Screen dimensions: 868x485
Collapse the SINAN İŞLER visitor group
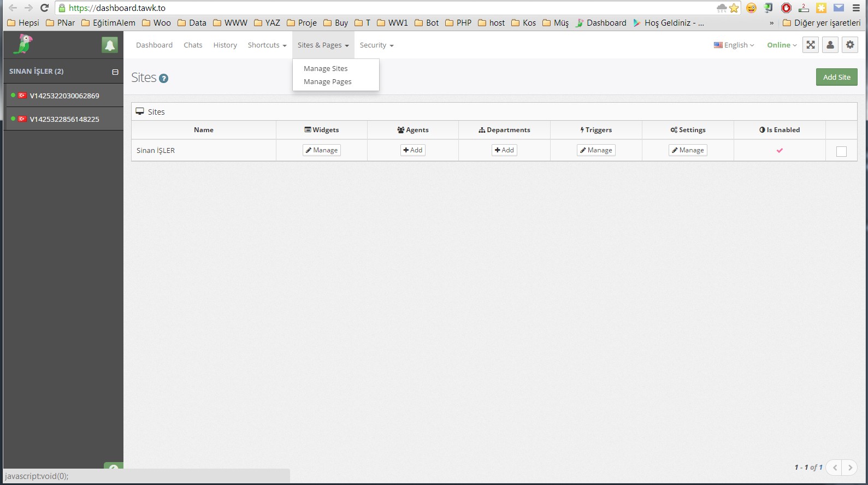pyautogui.click(x=115, y=72)
